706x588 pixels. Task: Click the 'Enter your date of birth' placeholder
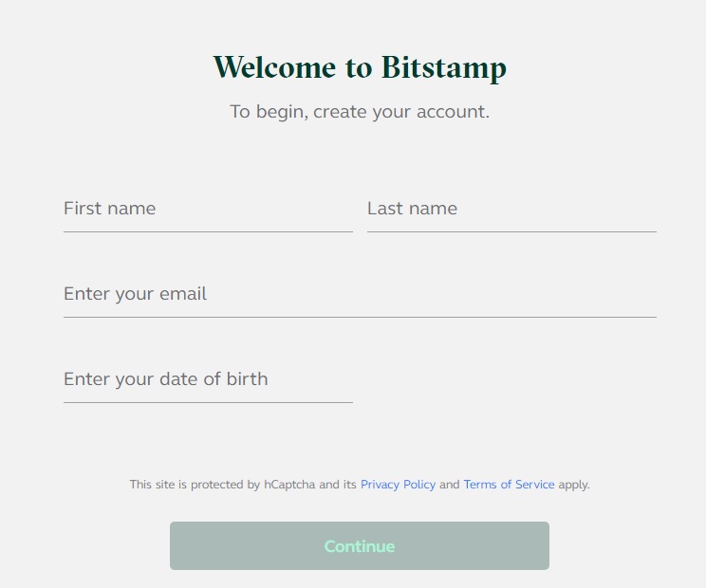165,379
